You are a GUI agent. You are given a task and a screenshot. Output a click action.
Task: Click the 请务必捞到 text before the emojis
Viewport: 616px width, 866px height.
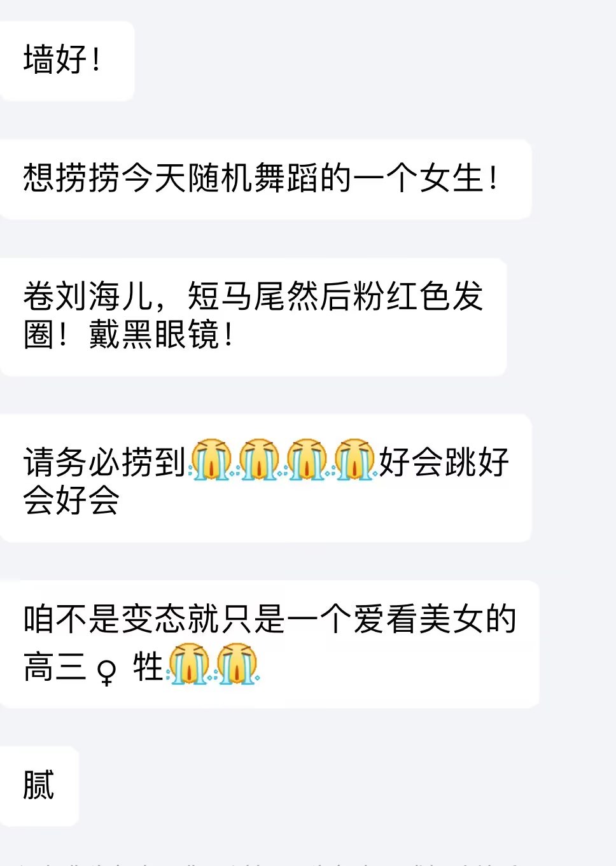[105, 461]
